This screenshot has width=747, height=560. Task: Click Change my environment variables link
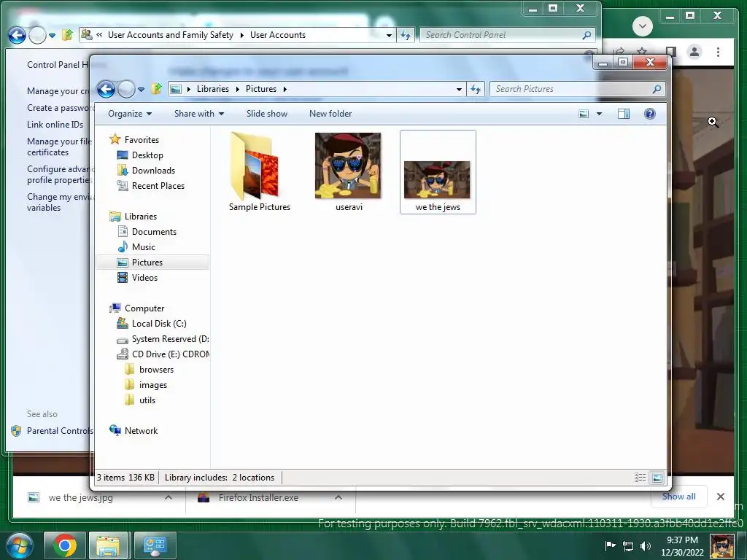(61, 203)
